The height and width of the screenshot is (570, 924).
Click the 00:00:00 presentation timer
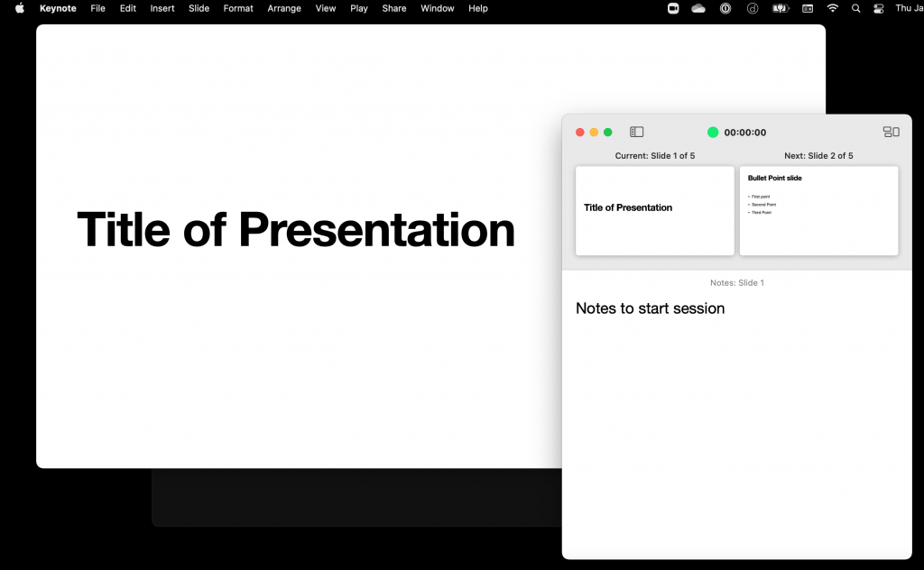coord(744,133)
